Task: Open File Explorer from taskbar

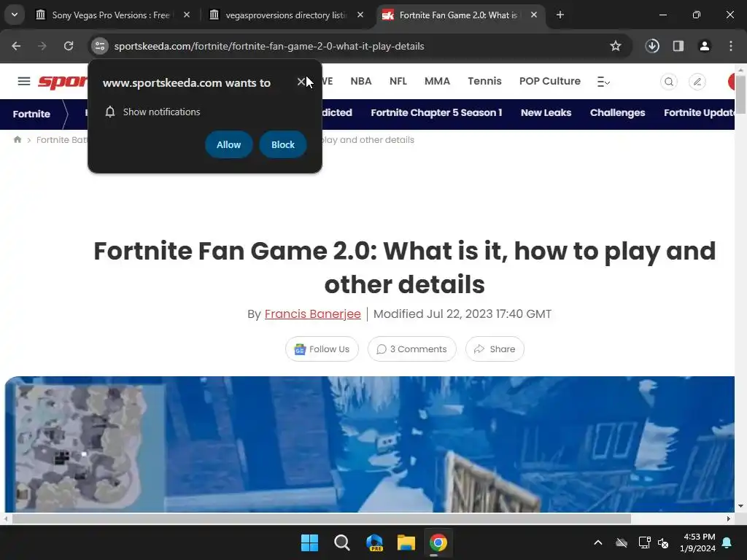Action: click(x=406, y=542)
